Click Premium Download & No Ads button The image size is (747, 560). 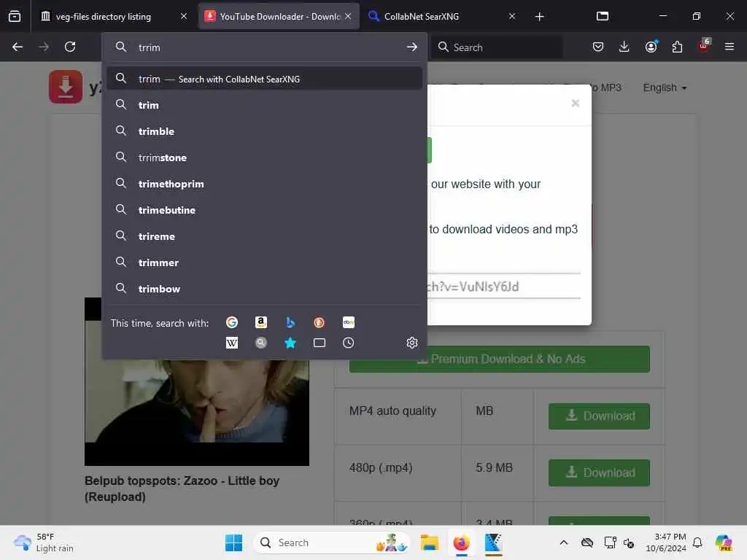499,359
